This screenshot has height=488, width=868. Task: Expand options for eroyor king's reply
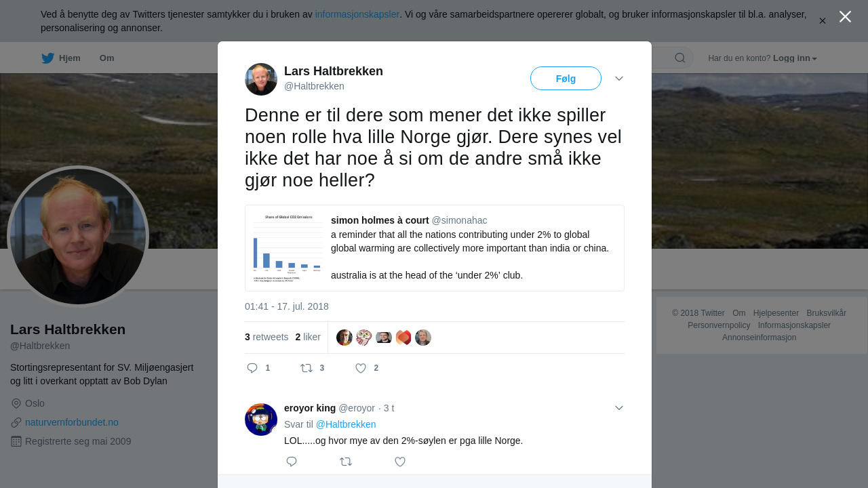tap(618, 408)
